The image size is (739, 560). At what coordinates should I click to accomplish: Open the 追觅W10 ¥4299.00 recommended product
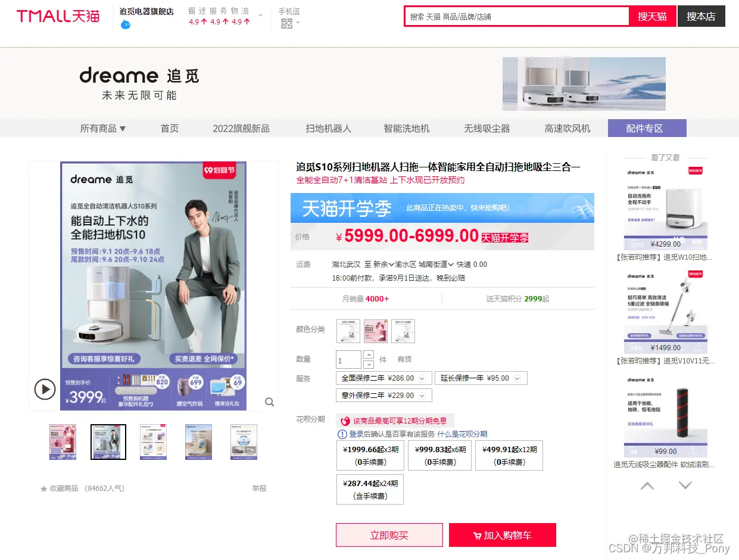(x=666, y=209)
